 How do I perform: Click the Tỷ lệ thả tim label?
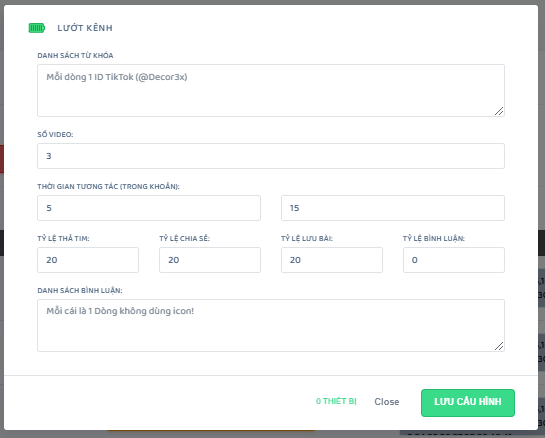pos(63,238)
